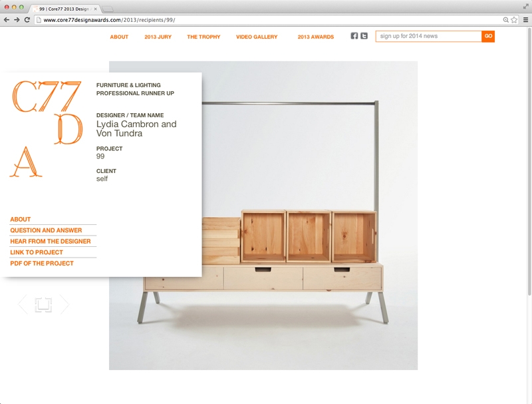The width and height of the screenshot is (532, 404).
Task: Open VIDEO GALLERY navigation item
Action: coord(257,37)
